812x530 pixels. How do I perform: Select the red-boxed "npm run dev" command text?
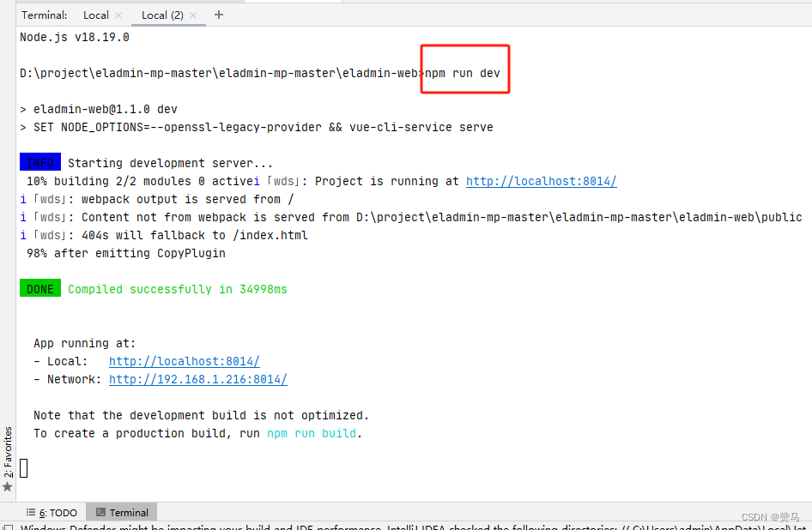(463, 73)
